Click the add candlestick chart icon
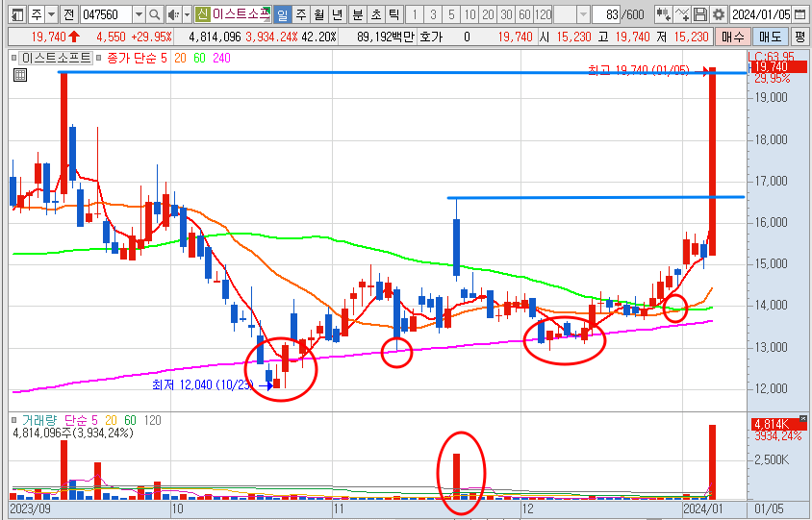 point(664,14)
